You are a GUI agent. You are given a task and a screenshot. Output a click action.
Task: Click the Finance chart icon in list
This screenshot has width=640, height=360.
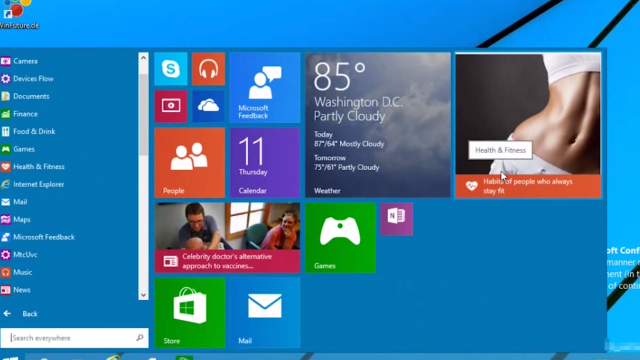coord(5,114)
